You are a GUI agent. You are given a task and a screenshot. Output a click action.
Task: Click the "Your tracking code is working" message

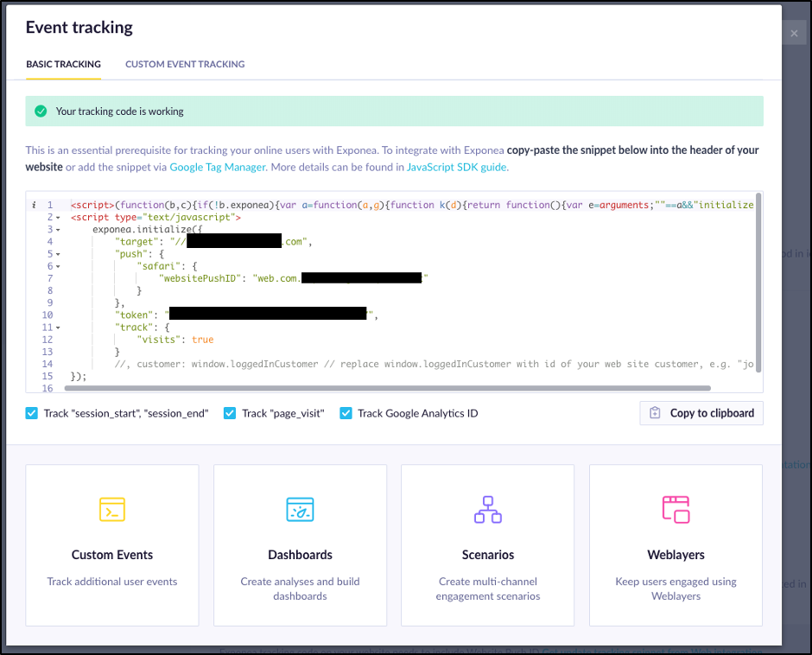pos(119,111)
